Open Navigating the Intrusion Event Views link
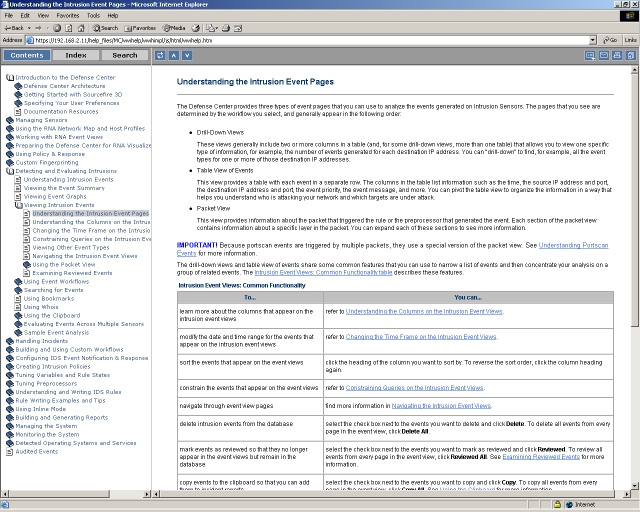640x512 pixels. click(441, 406)
